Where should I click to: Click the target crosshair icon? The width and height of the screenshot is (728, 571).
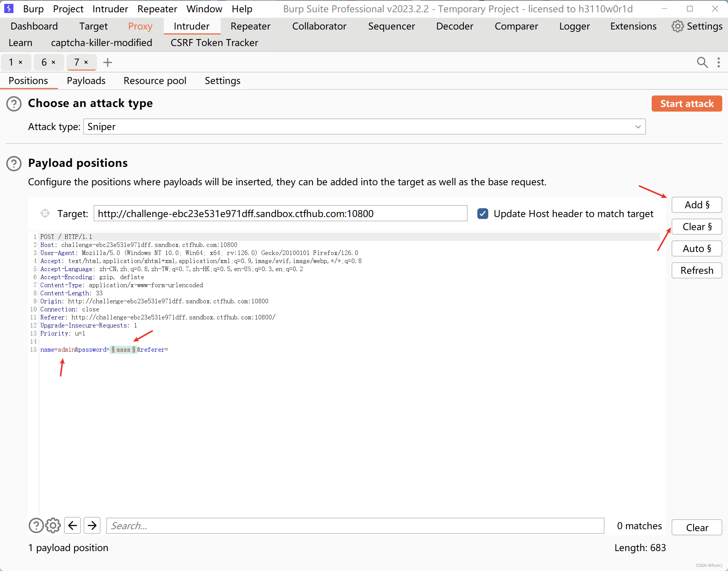(x=45, y=213)
